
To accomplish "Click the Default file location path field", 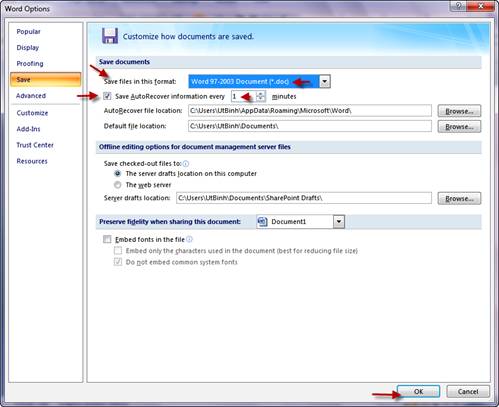I will (x=310, y=126).
